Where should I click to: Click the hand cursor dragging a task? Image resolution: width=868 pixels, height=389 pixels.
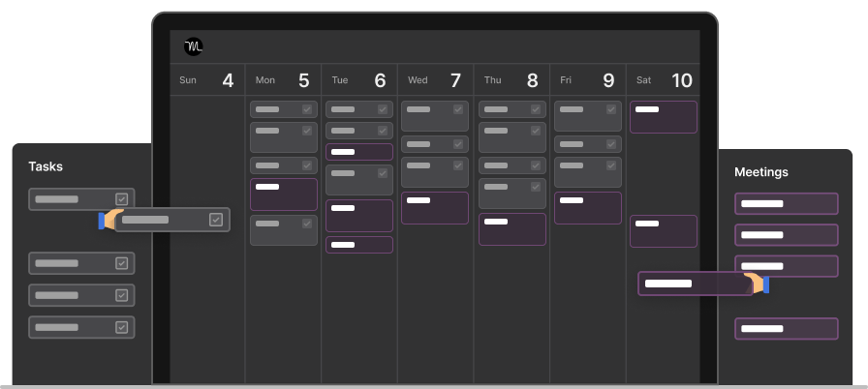(109, 220)
